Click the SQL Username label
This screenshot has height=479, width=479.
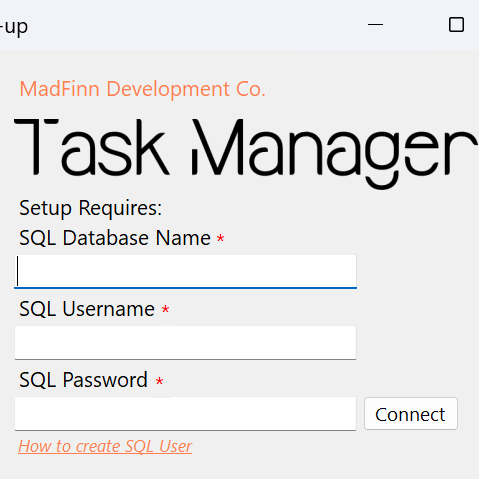(87, 309)
